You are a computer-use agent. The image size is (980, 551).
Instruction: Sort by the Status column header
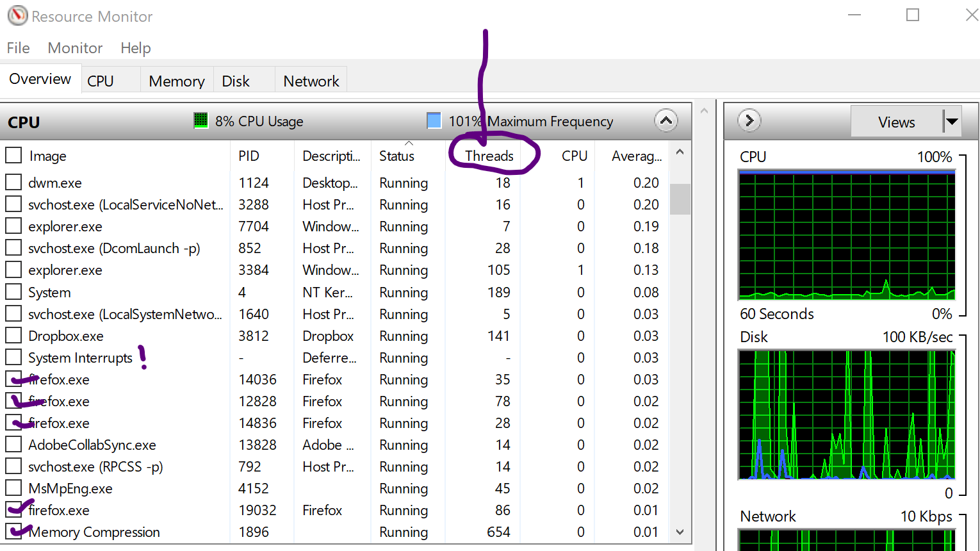(x=397, y=156)
